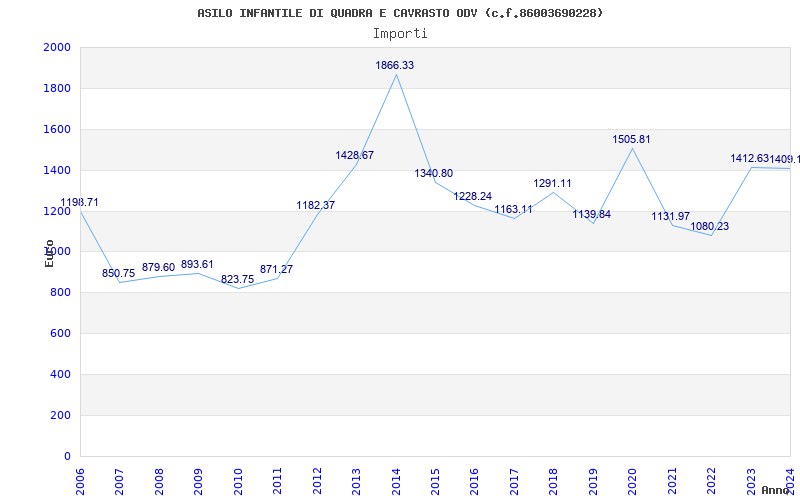Select the 1600 y-axis tick label
The height and width of the screenshot is (500, 800).
tap(57, 129)
